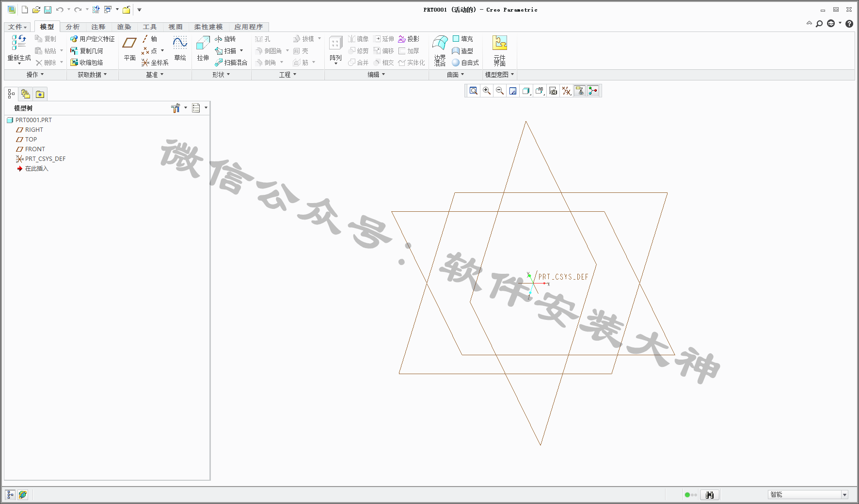Select the Boundary Blend (边界混合) tool
Image resolution: width=859 pixels, height=504 pixels.
pyautogui.click(x=440, y=50)
